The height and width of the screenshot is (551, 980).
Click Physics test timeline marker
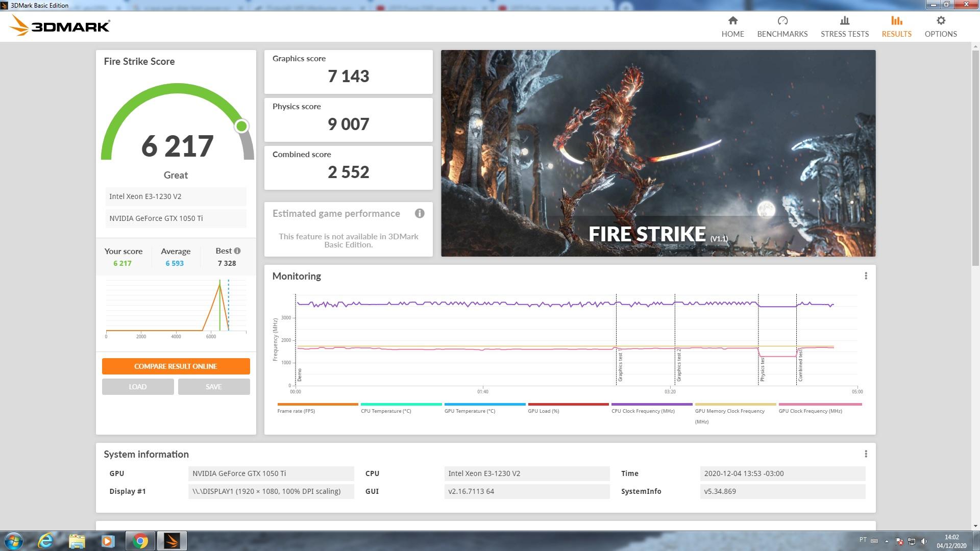click(x=762, y=369)
